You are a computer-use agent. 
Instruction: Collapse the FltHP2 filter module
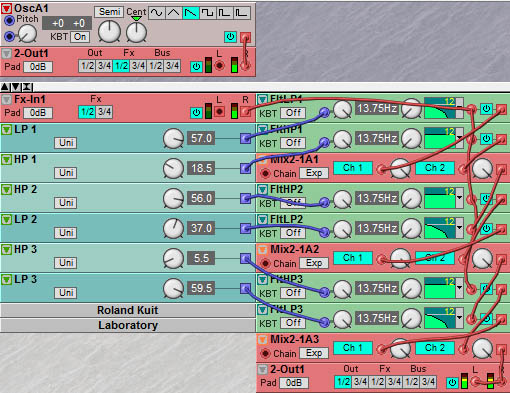(262, 190)
